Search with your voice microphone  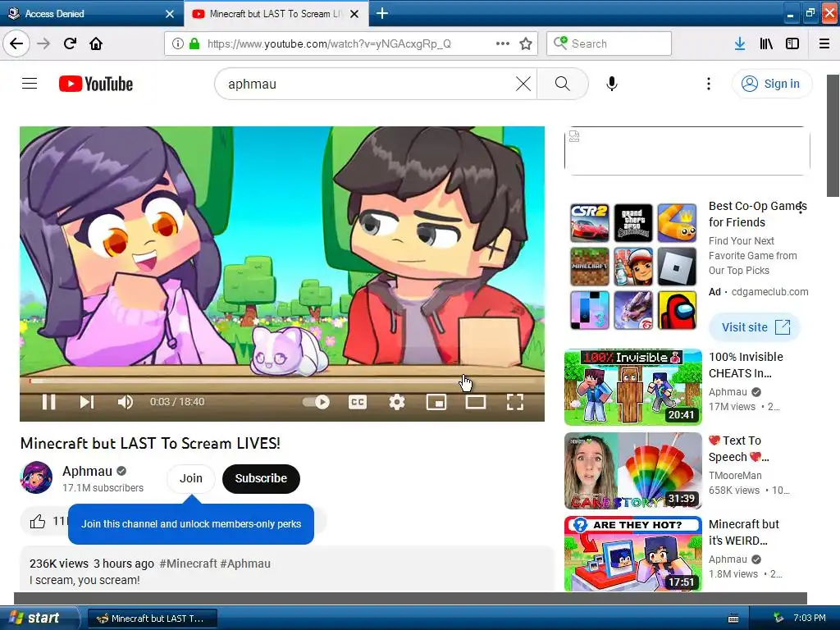(x=612, y=84)
